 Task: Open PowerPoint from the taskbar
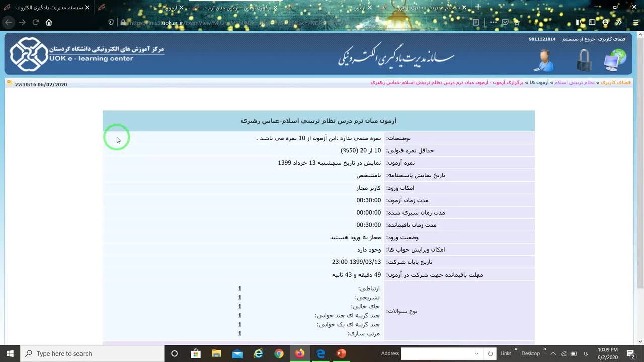click(341, 353)
